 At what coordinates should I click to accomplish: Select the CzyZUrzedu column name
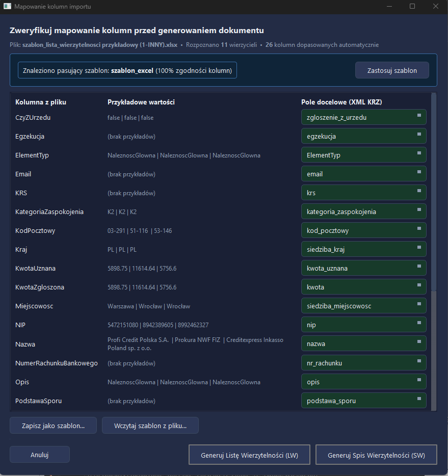(33, 118)
